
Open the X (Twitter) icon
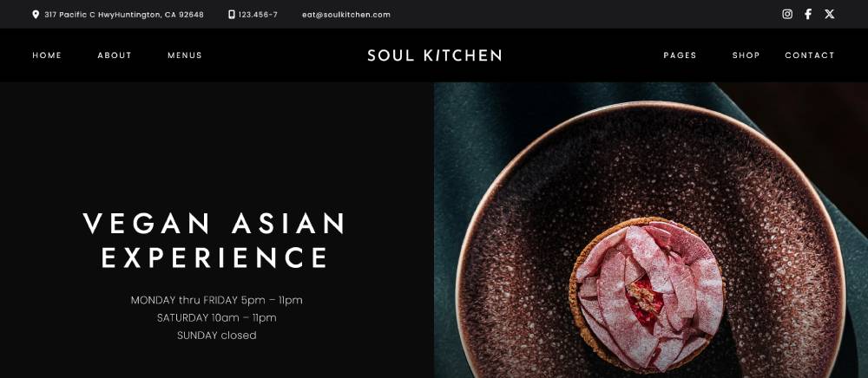pos(829,15)
